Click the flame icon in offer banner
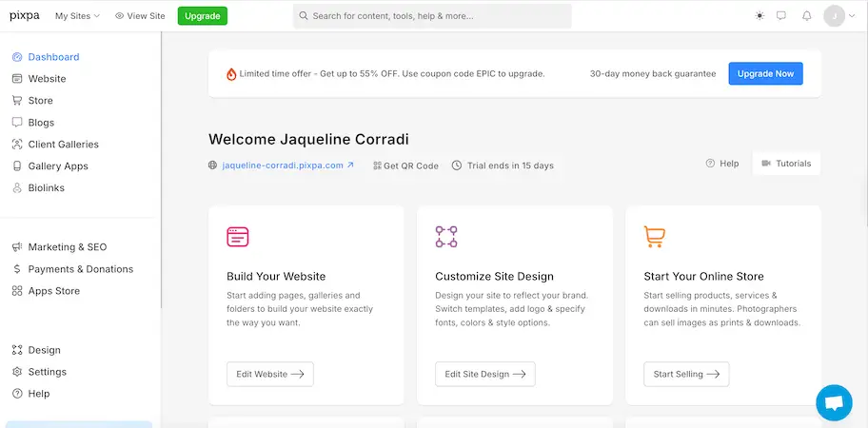868x428 pixels. tap(231, 74)
